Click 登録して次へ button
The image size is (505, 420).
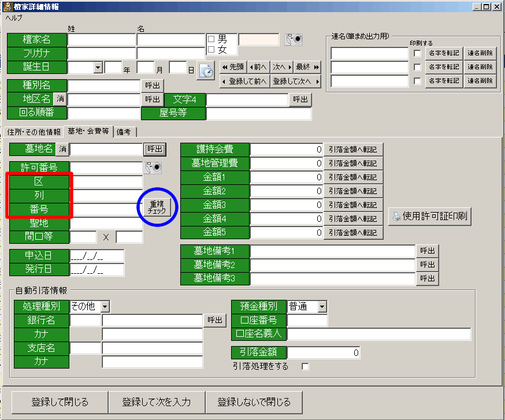(x=296, y=81)
